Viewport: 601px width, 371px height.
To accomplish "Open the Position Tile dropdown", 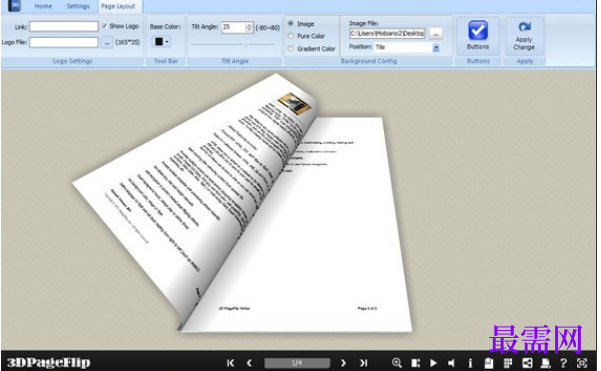I will 436,47.
